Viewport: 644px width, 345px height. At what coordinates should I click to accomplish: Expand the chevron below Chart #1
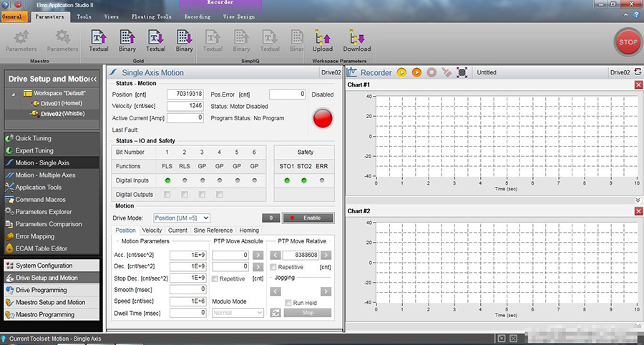click(638, 200)
